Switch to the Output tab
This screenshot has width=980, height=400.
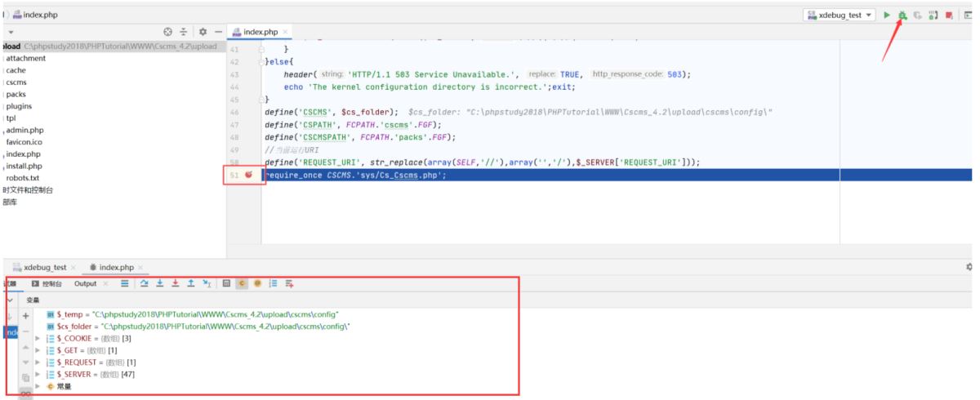click(x=85, y=284)
